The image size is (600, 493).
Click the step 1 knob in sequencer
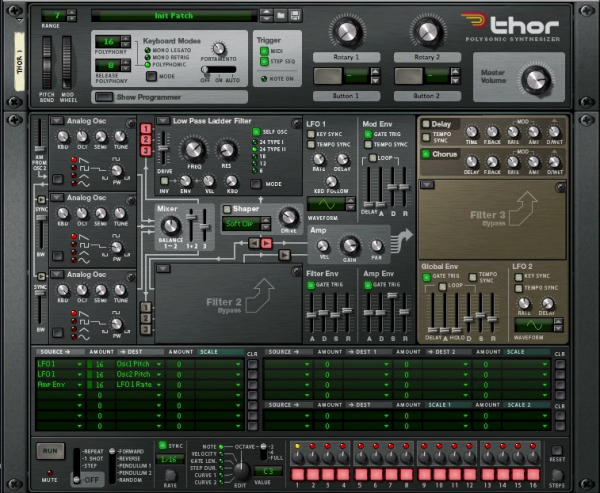(x=298, y=457)
